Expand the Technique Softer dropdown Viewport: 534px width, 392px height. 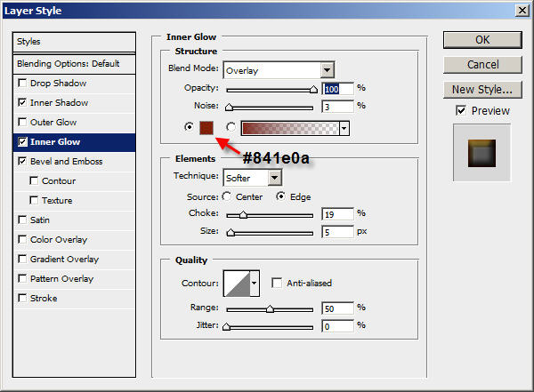click(x=252, y=178)
